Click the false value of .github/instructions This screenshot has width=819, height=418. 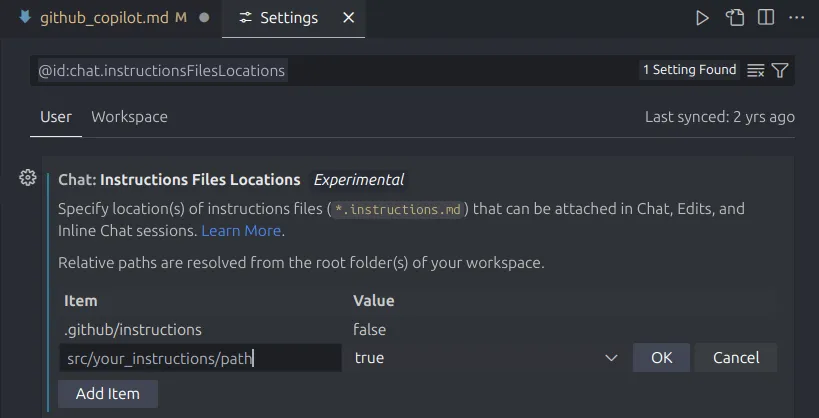[370, 330]
